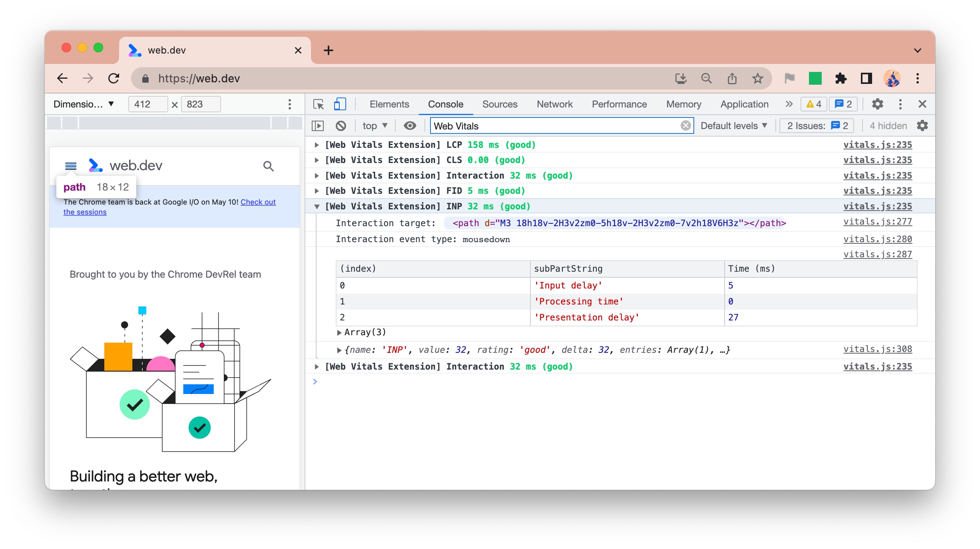Expand the Array(3) disclosure triangle

coord(339,332)
